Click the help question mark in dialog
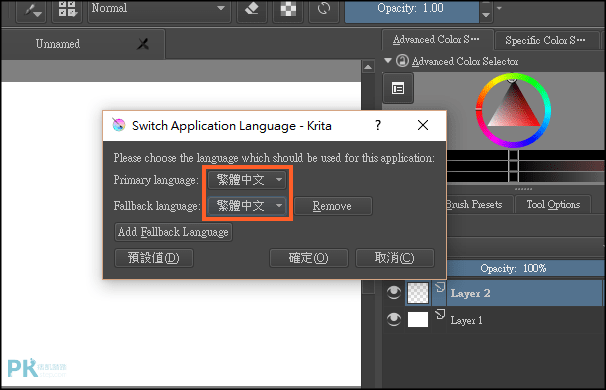Viewport: 606px width, 390px height. click(378, 125)
